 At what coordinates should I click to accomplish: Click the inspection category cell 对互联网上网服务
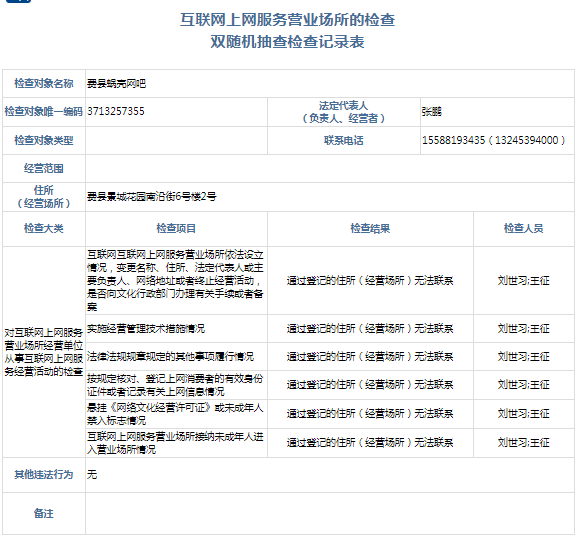(44, 352)
